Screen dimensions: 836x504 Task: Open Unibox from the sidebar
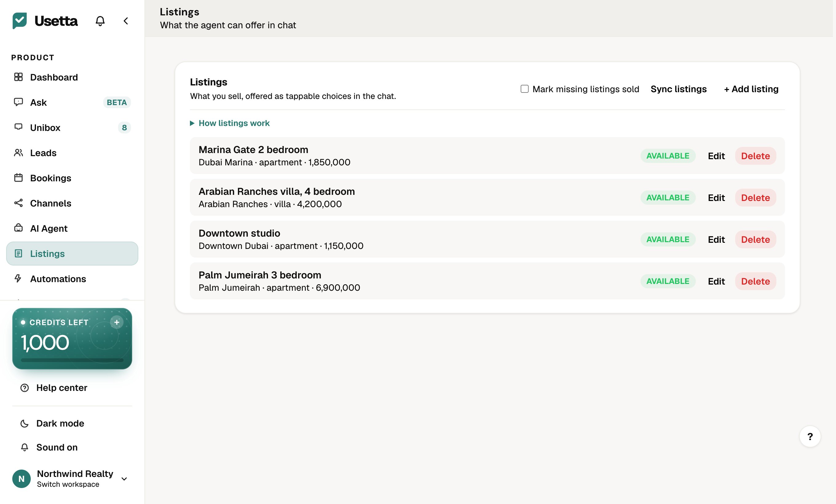(x=72, y=128)
